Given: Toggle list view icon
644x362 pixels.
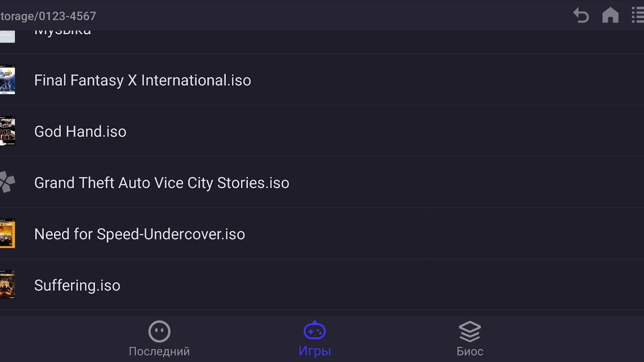Looking at the screenshot, I should pyautogui.click(x=637, y=16).
